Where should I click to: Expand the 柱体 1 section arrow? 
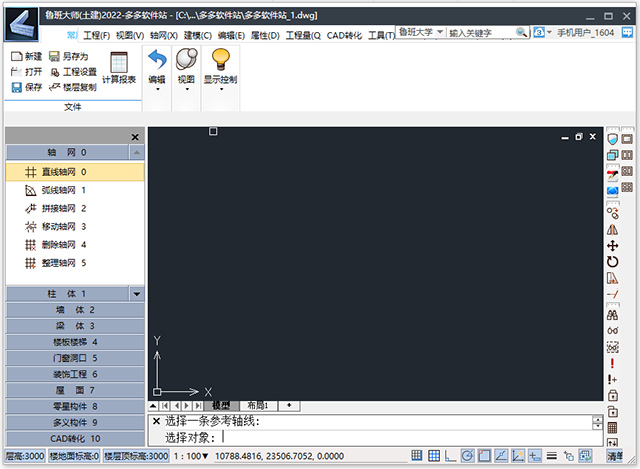[x=137, y=294]
